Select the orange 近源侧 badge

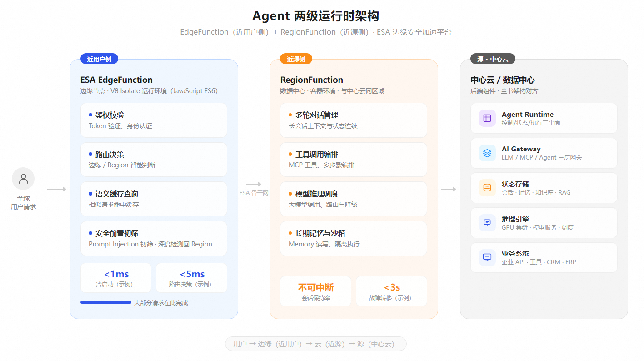(x=296, y=59)
